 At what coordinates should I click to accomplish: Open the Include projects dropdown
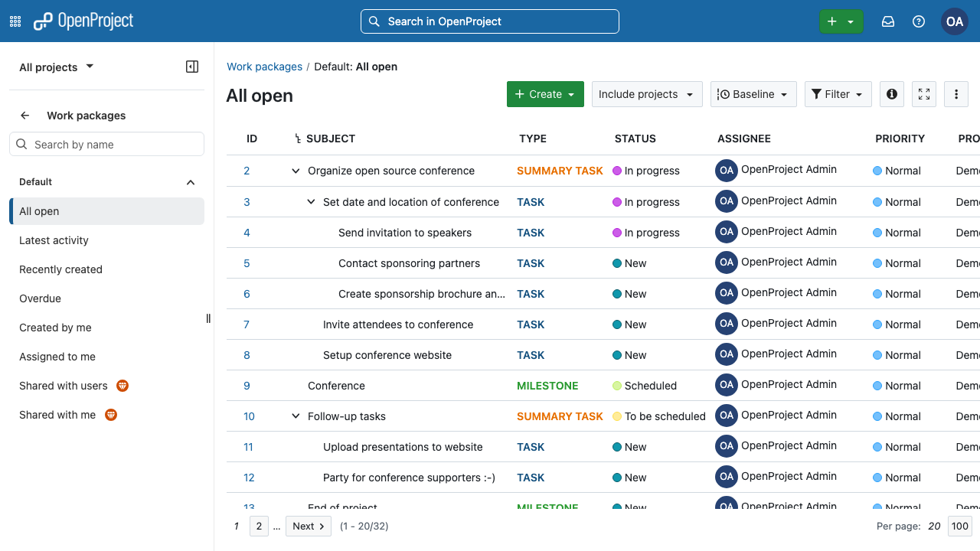coord(647,94)
